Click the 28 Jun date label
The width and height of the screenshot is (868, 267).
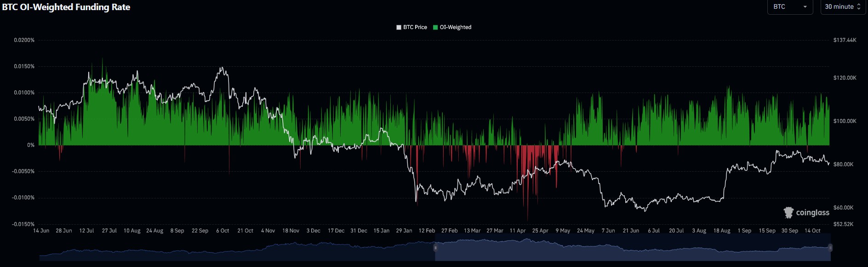(64, 231)
